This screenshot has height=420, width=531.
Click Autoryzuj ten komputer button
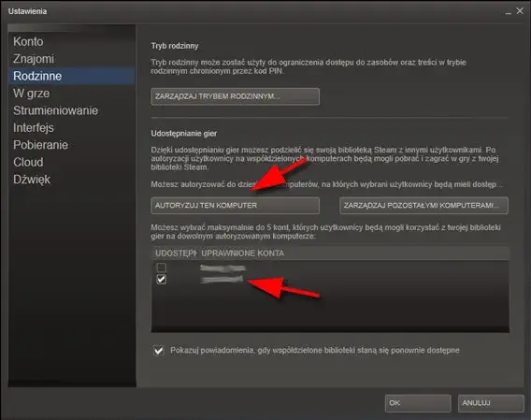click(235, 206)
